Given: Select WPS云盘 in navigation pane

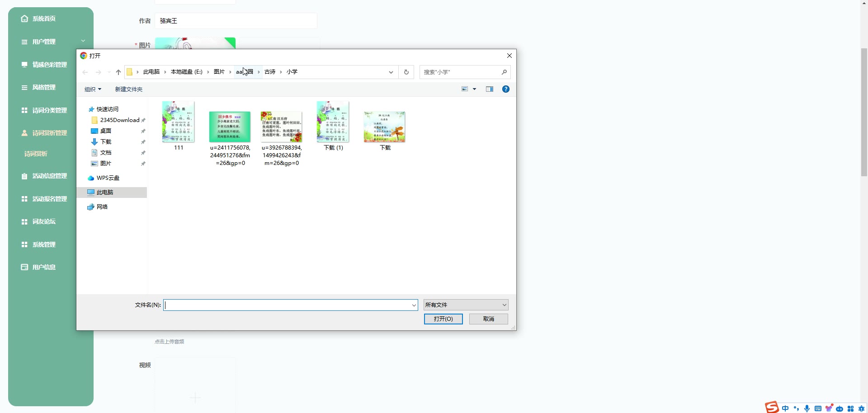Looking at the screenshot, I should 108,178.
